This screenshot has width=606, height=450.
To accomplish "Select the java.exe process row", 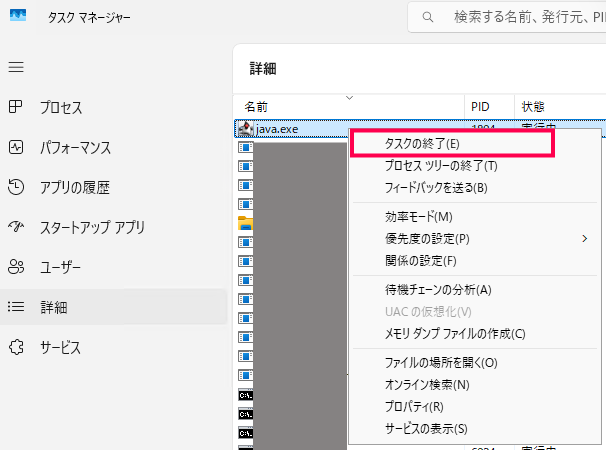I will pyautogui.click(x=292, y=129).
